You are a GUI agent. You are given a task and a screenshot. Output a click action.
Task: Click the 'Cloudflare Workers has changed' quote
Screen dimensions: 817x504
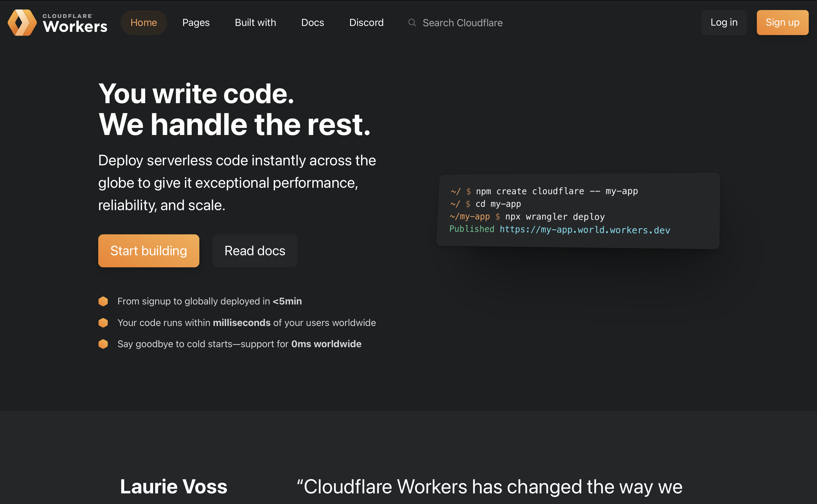[x=490, y=487]
